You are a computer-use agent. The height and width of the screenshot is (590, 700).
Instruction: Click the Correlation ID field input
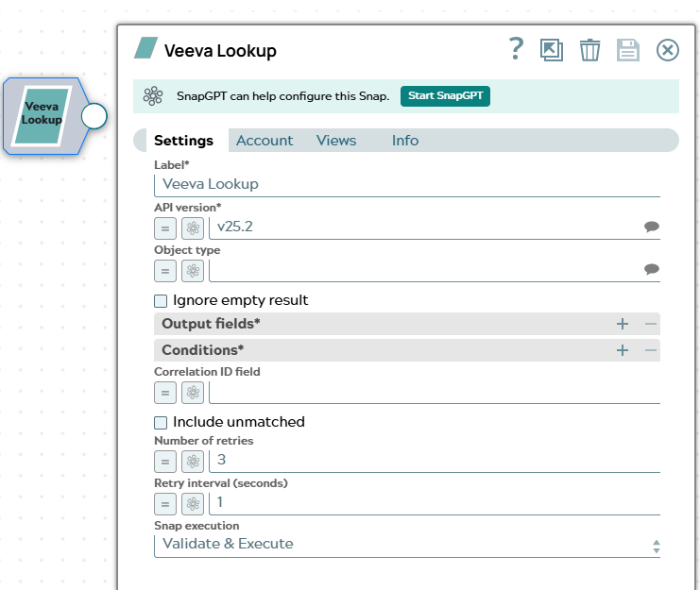pyautogui.click(x=435, y=393)
